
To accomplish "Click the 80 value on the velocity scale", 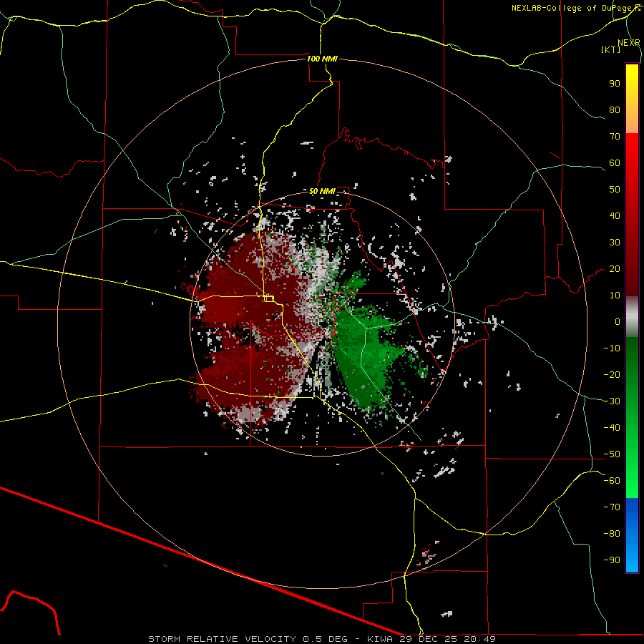I will pos(615,110).
